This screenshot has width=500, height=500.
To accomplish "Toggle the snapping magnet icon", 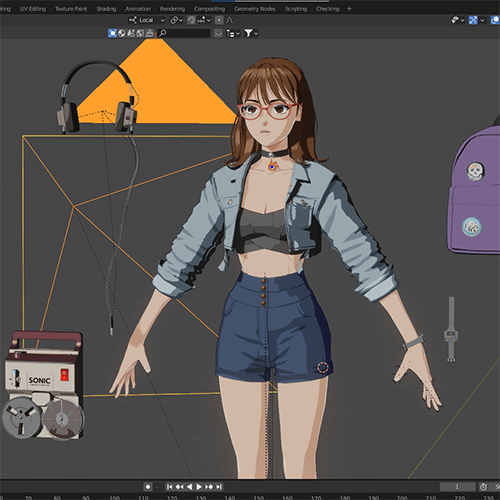I will (x=191, y=20).
